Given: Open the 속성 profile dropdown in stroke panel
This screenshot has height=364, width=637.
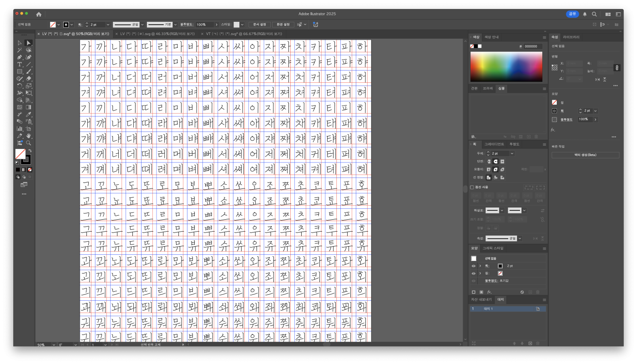Looking at the screenshot, I should 520,238.
